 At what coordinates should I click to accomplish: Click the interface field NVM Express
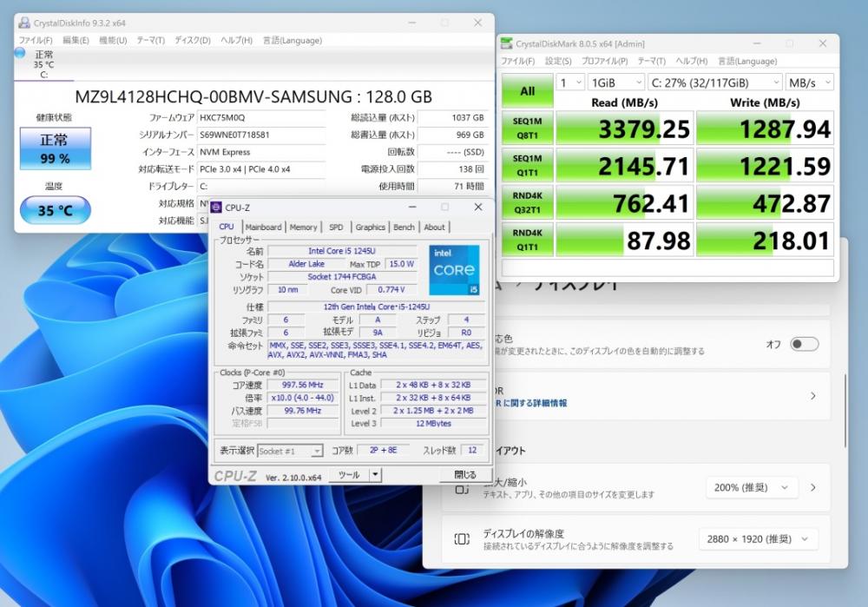tap(261, 152)
